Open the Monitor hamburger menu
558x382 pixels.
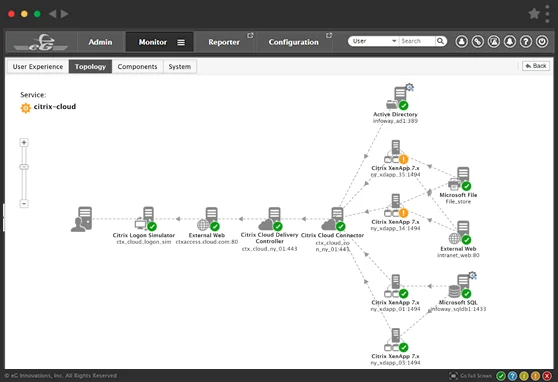click(x=181, y=42)
